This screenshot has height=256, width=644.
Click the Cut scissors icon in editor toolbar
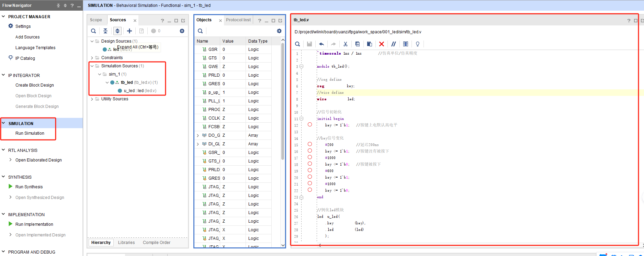tap(346, 44)
